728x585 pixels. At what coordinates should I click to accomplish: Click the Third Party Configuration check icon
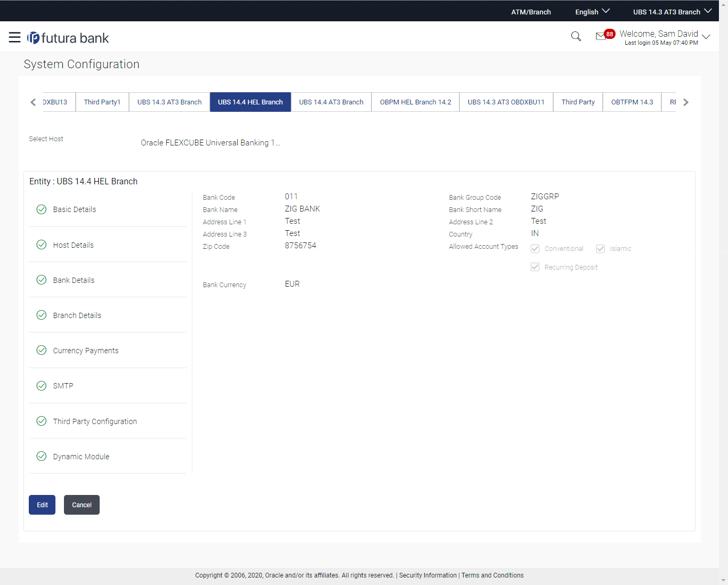(x=42, y=421)
